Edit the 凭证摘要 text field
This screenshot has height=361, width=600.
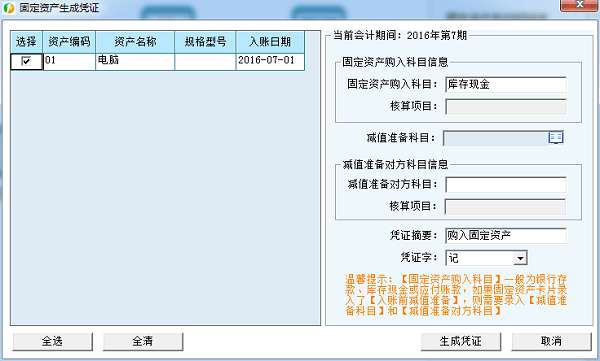point(506,235)
